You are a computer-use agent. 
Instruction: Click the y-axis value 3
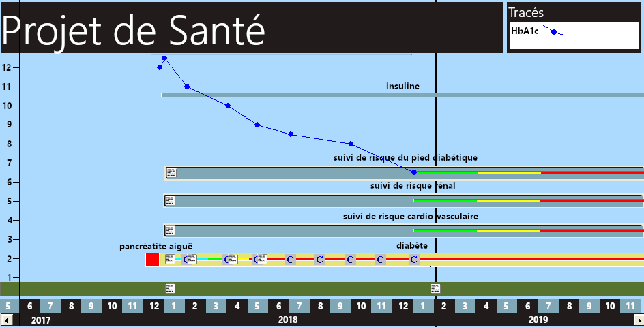[x=10, y=239]
